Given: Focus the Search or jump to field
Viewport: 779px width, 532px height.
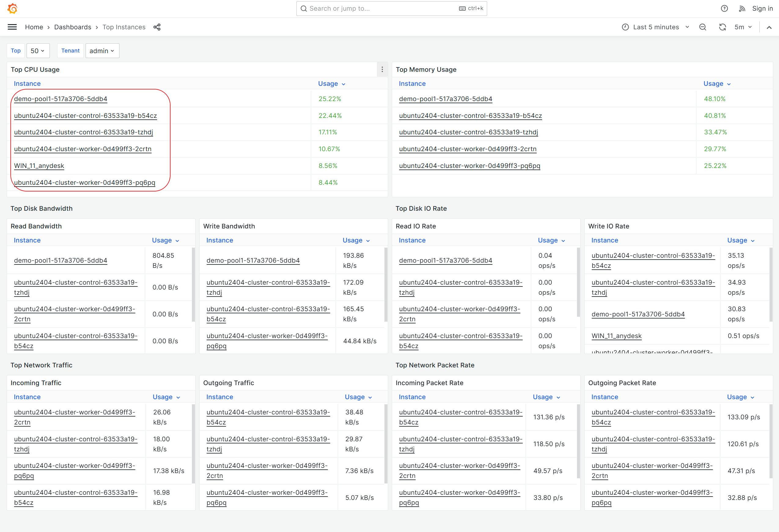Looking at the screenshot, I should pos(391,8).
